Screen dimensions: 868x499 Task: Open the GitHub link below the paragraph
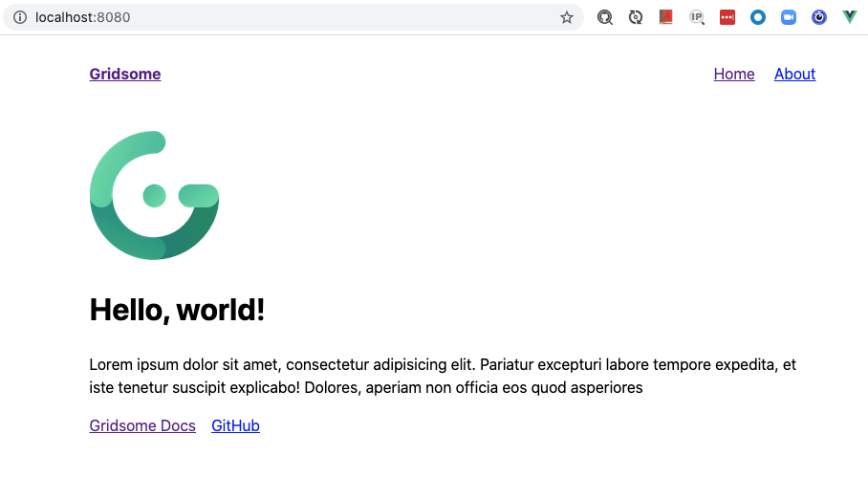(235, 426)
